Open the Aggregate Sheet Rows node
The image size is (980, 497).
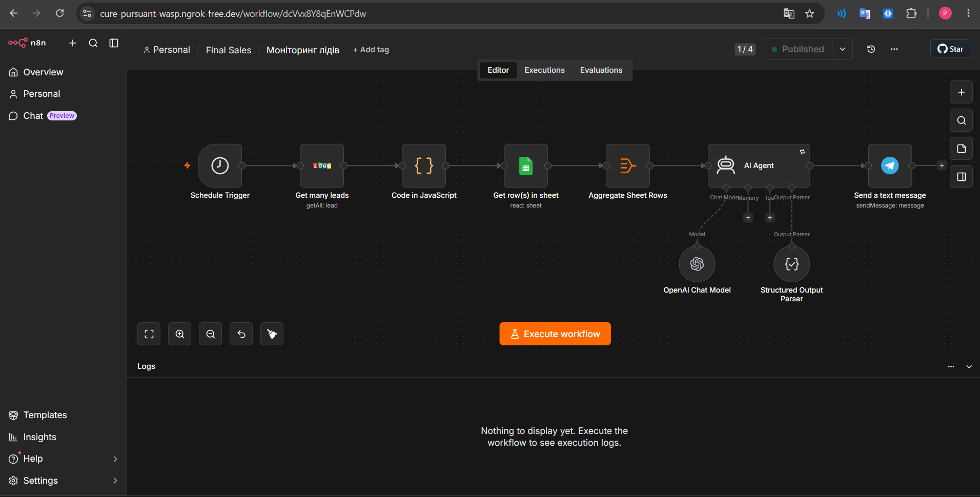pos(628,165)
